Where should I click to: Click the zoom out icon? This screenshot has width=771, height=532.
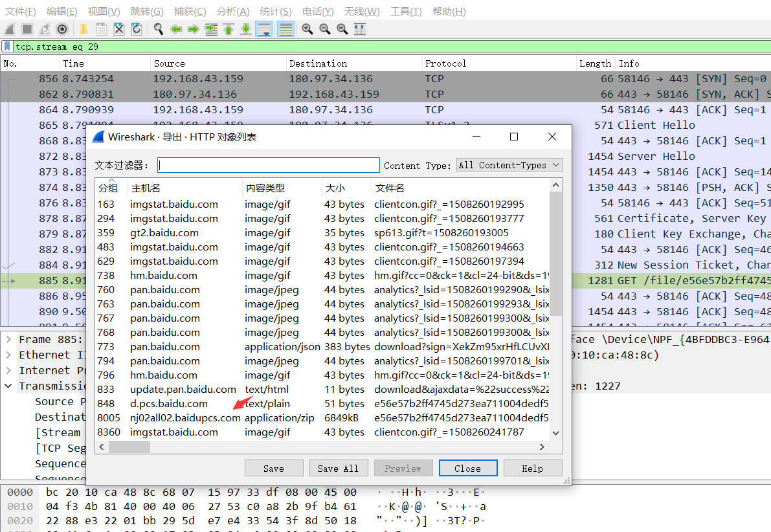[x=324, y=30]
